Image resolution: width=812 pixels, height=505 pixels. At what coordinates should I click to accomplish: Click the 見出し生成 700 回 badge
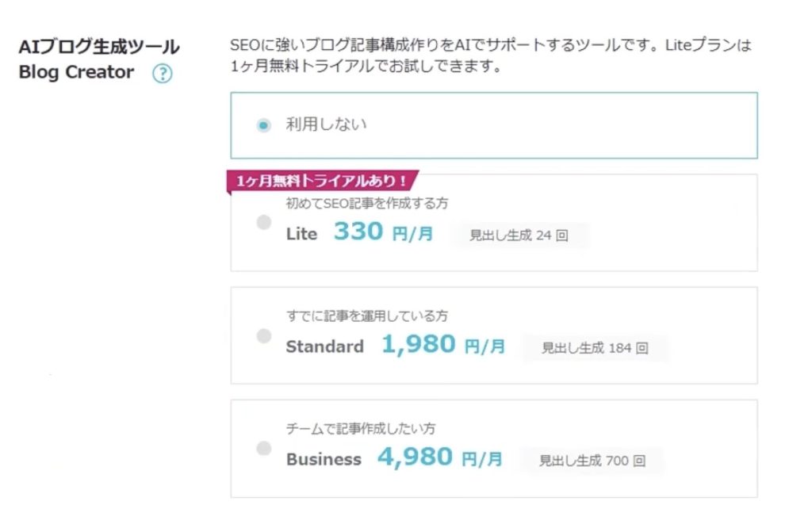pyautogui.click(x=592, y=460)
